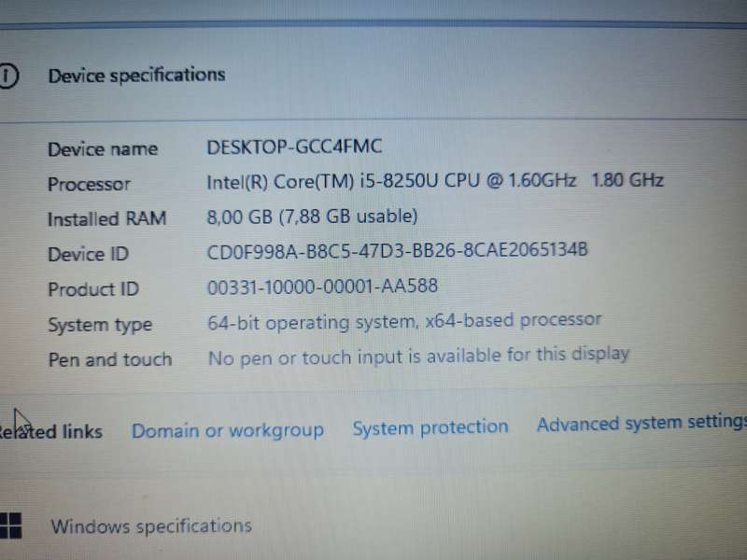Click the Windows logo beside Windows specifications
747x560 pixels.
(x=10, y=525)
